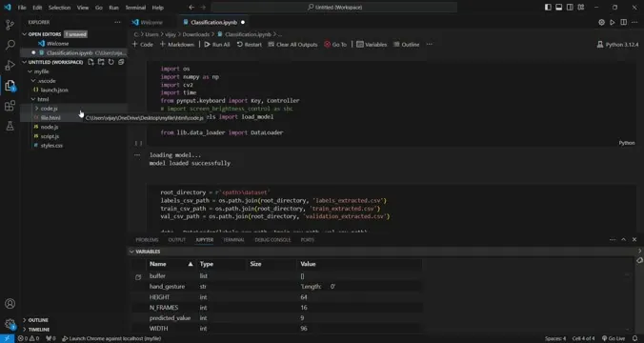Collapse the html folder
The height and width of the screenshot is (343, 644).
point(33,99)
